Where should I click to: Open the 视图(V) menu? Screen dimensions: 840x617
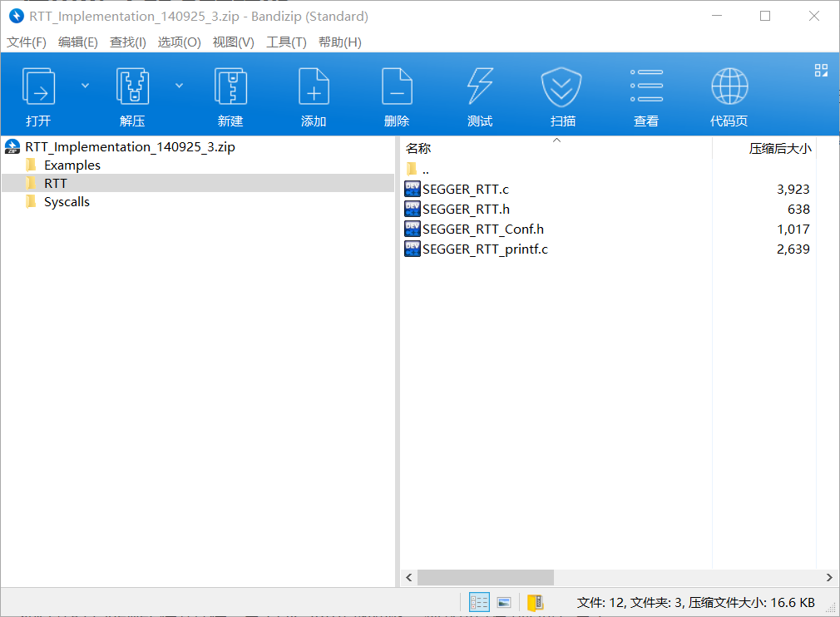click(x=233, y=42)
